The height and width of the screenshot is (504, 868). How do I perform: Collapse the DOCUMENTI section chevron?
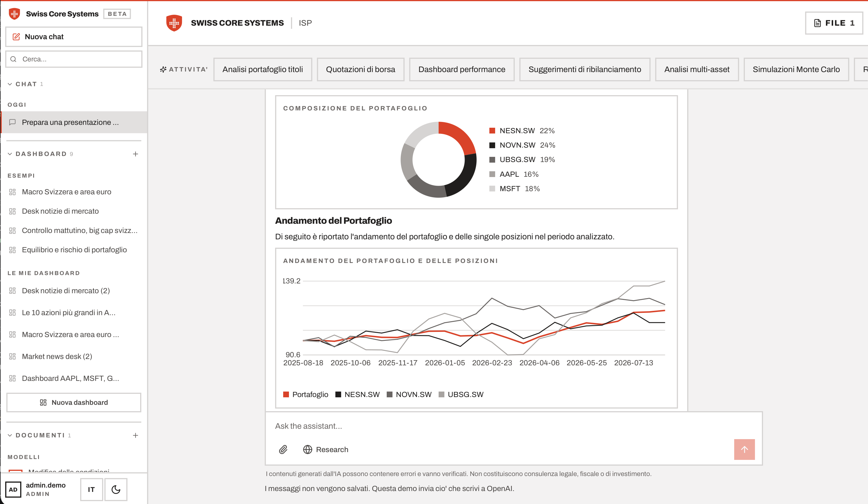pos(10,435)
